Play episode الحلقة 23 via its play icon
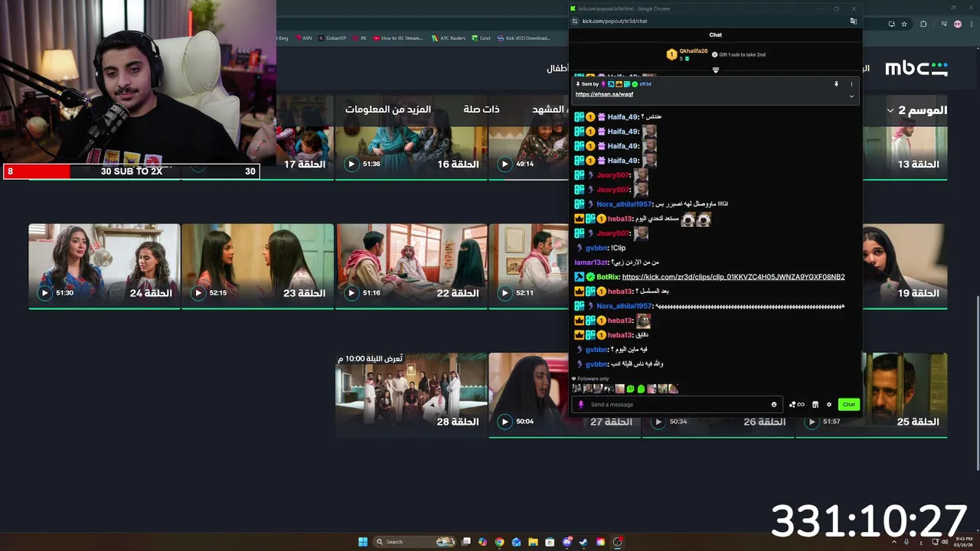Screen dimensions: 980x551 198,292
